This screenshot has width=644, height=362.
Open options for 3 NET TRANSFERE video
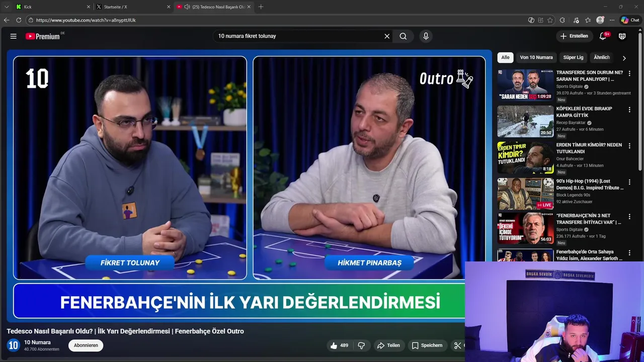(629, 217)
